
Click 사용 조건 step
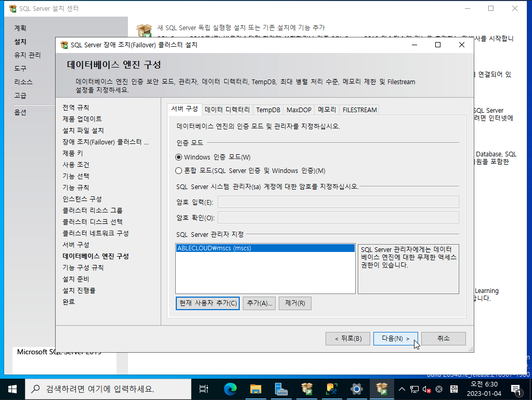coord(75,165)
